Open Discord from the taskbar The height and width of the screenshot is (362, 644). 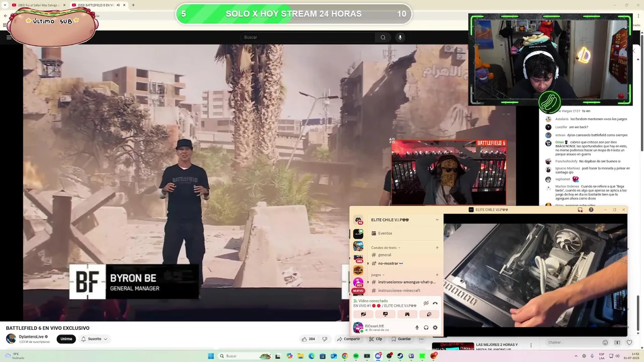click(x=378, y=356)
